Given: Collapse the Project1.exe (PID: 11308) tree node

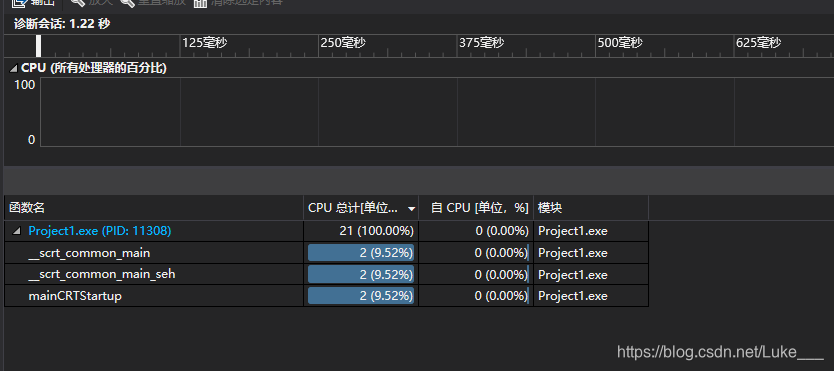Looking at the screenshot, I should coord(18,231).
